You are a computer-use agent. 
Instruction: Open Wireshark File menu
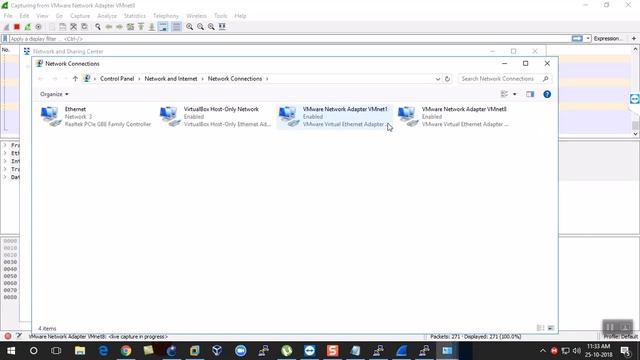click(8, 16)
